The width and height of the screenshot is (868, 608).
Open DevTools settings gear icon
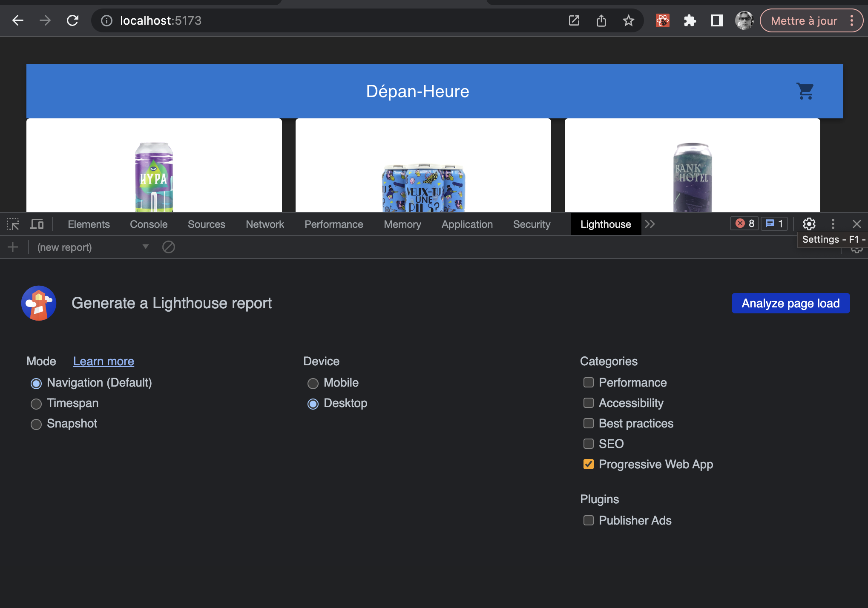point(809,224)
